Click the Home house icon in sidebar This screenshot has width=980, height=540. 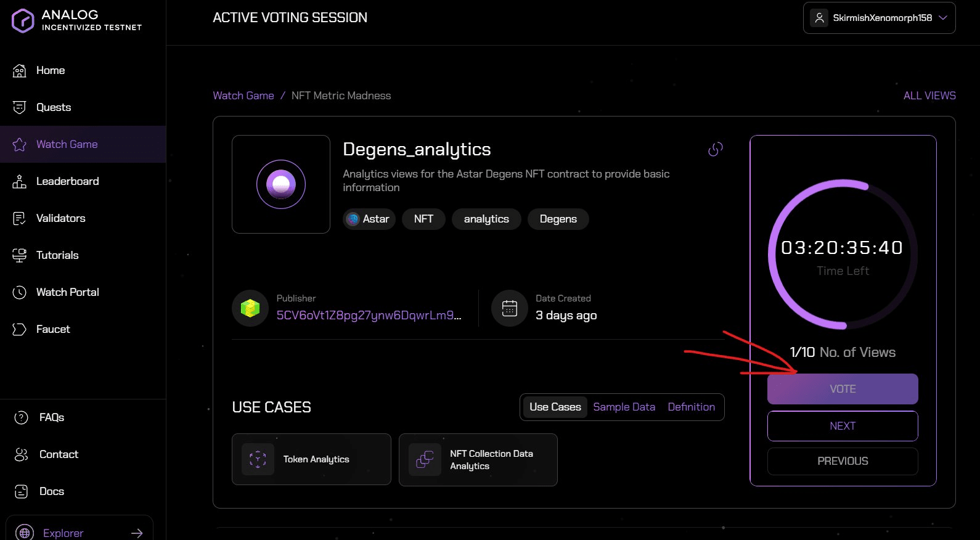pos(20,71)
